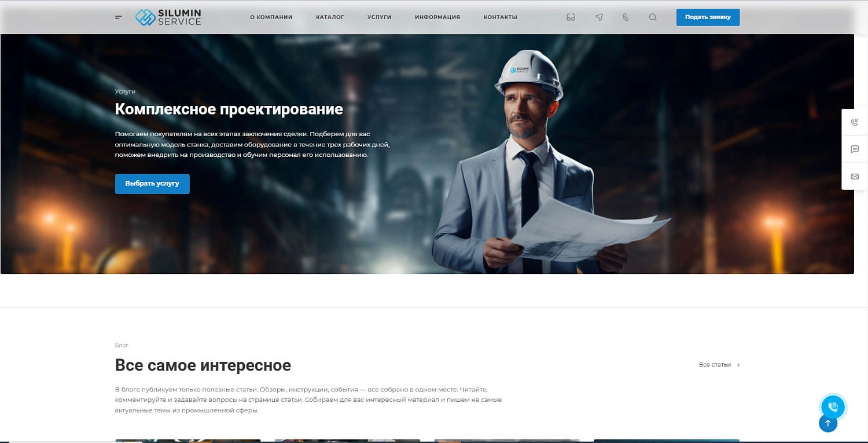Go to the «Услуги» menu item
This screenshot has height=443, width=868.
[379, 17]
